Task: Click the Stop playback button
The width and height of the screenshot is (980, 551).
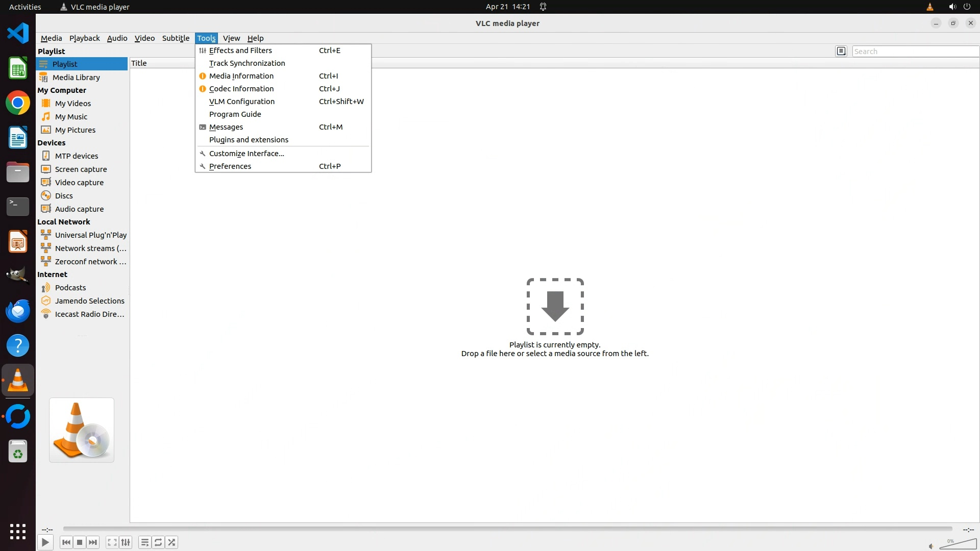Action: [x=80, y=542]
